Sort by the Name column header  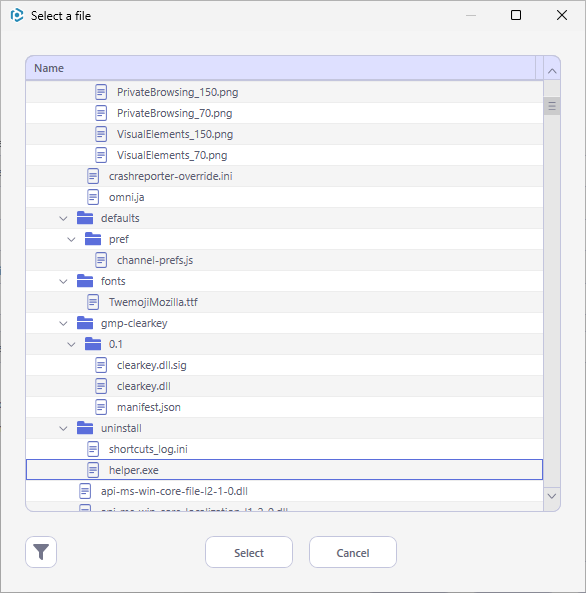pos(281,68)
